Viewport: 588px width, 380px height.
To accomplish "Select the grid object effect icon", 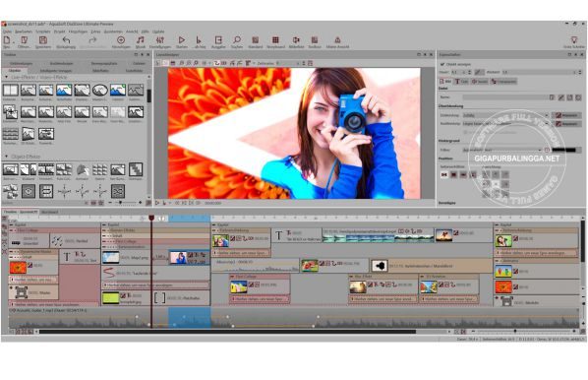I will 99,170.
